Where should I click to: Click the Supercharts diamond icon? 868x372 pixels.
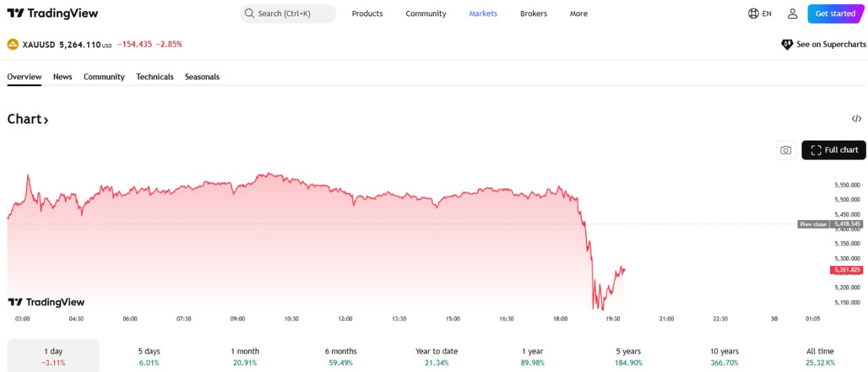(787, 44)
